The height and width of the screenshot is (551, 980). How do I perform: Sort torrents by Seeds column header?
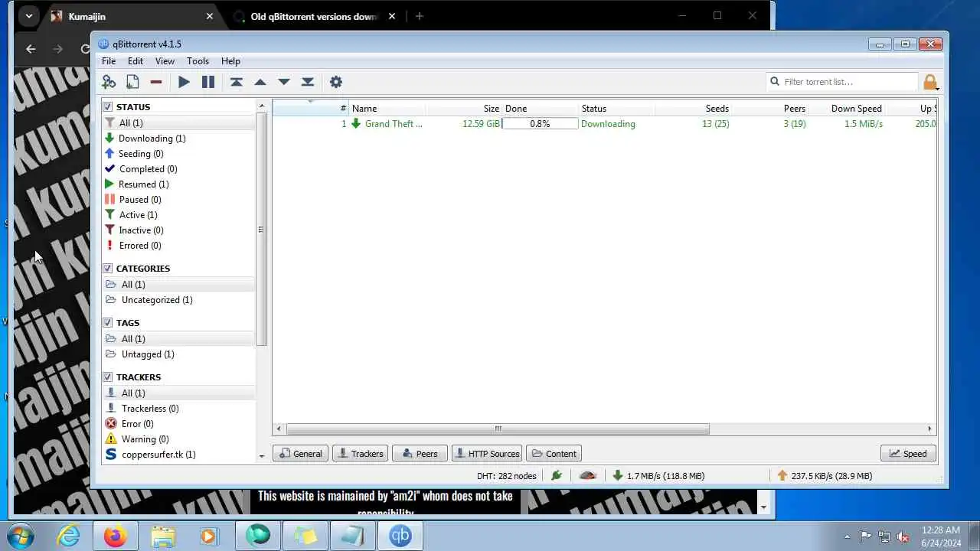[x=693, y=109]
